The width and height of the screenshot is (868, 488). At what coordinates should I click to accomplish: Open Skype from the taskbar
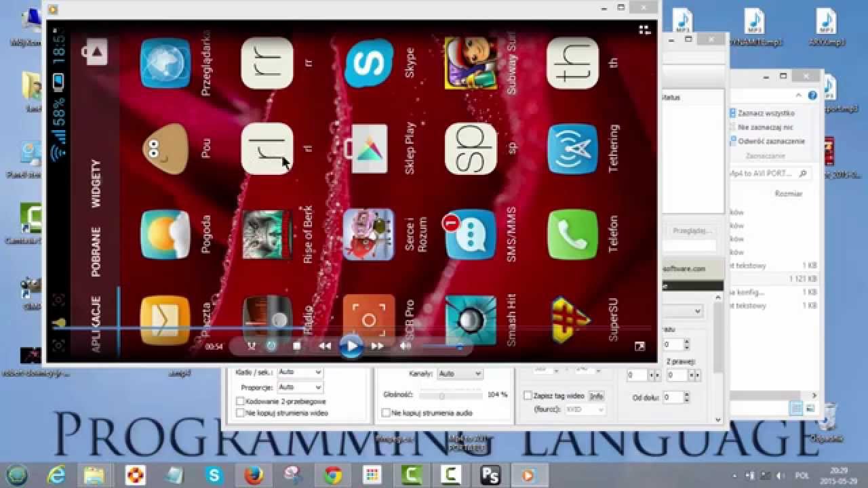(x=214, y=475)
